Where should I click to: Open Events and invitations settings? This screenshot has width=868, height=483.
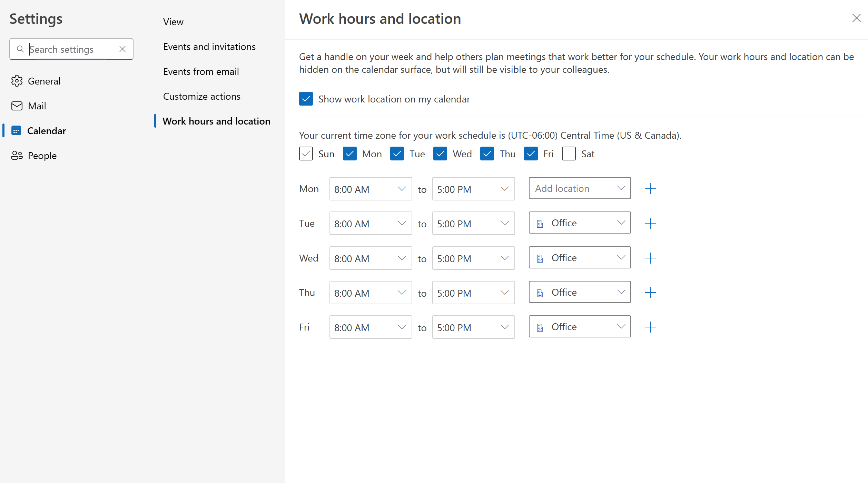pyautogui.click(x=209, y=47)
